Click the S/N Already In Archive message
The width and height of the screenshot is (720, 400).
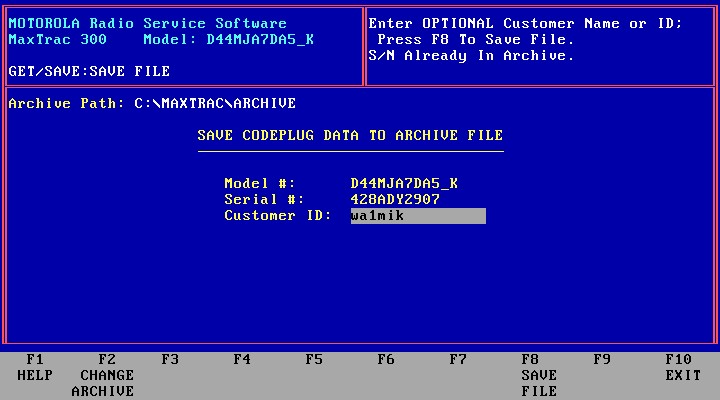coord(471,56)
